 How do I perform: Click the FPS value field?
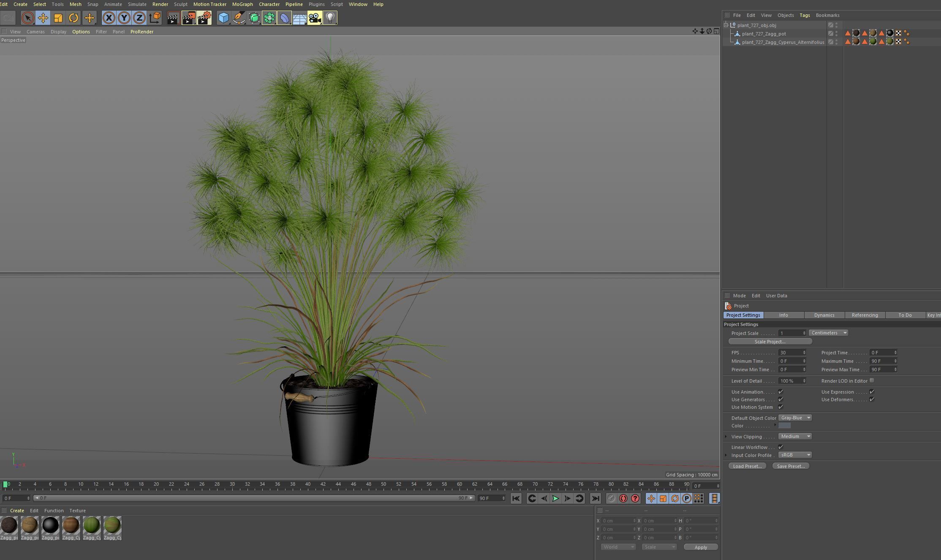click(792, 353)
